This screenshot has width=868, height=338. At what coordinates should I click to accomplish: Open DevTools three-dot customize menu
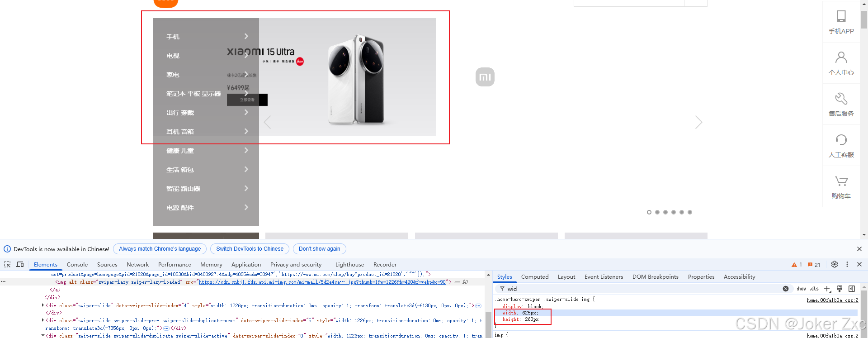coord(847,264)
